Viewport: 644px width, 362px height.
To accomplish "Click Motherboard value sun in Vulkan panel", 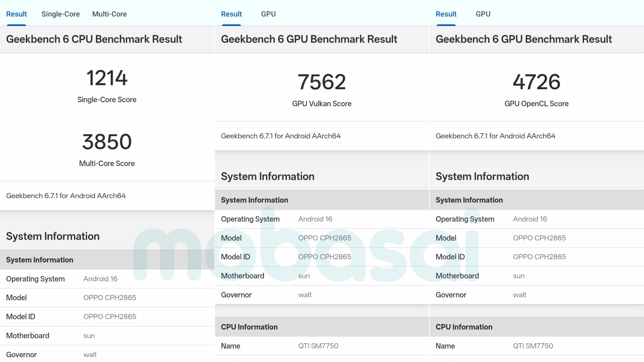I will point(304,276).
